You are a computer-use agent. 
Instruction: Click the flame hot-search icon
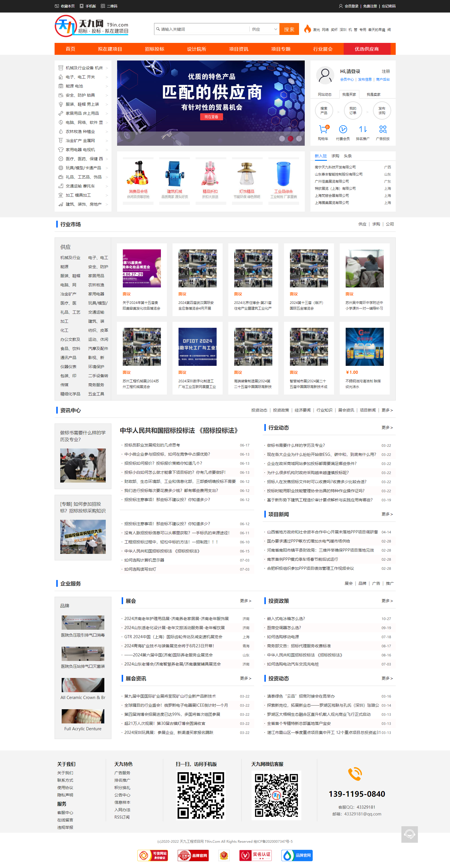click(x=307, y=29)
